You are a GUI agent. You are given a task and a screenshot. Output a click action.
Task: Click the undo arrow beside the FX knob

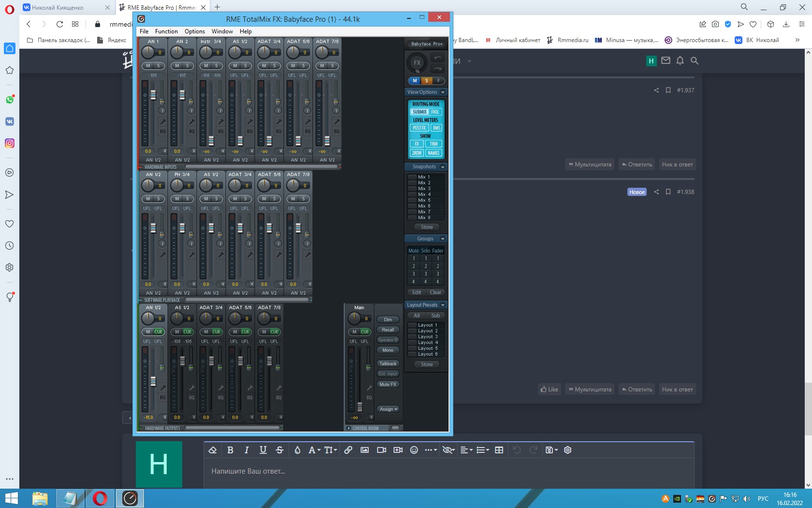point(437,58)
